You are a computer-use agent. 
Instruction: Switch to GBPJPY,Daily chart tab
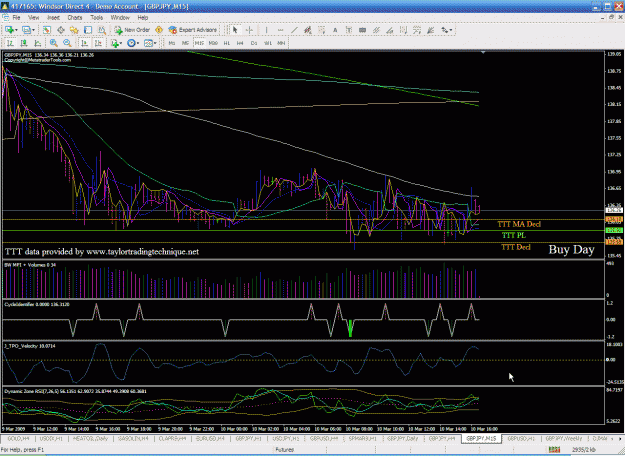(402, 438)
